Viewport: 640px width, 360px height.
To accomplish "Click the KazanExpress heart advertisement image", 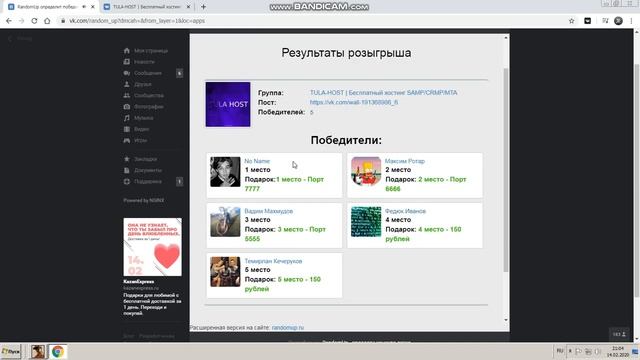I will [x=153, y=247].
